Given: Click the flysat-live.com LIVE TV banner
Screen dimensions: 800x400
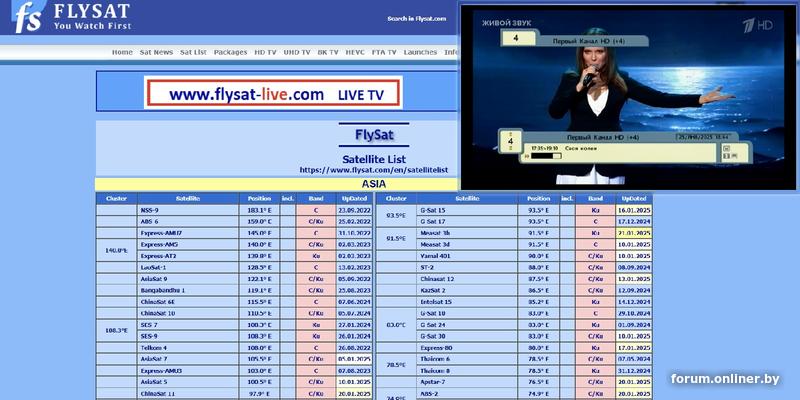Looking at the screenshot, I should coord(273,92).
